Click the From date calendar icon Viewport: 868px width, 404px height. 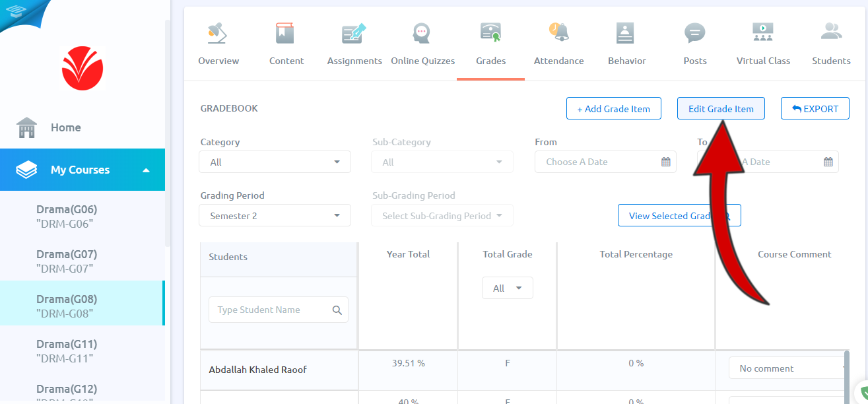[x=666, y=162]
